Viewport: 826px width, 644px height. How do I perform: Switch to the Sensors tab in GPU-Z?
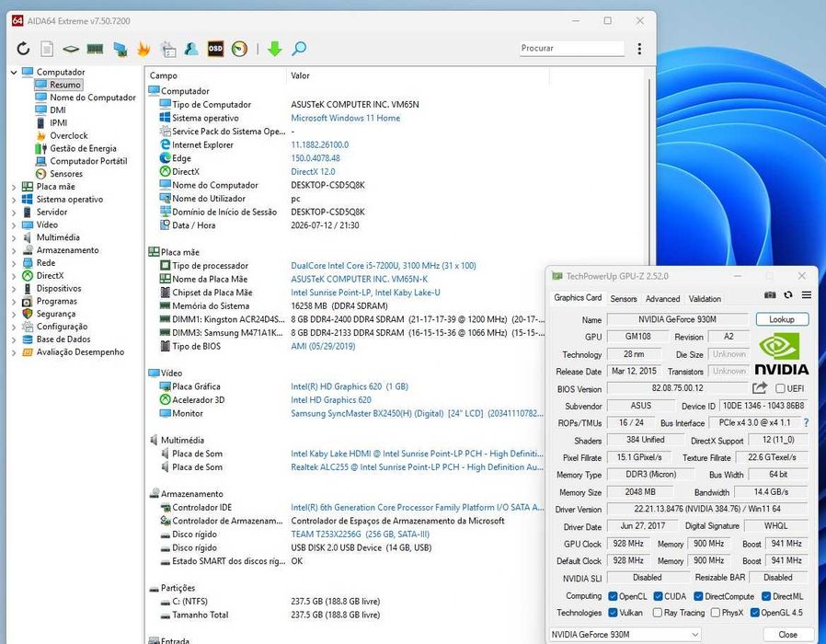tap(624, 299)
